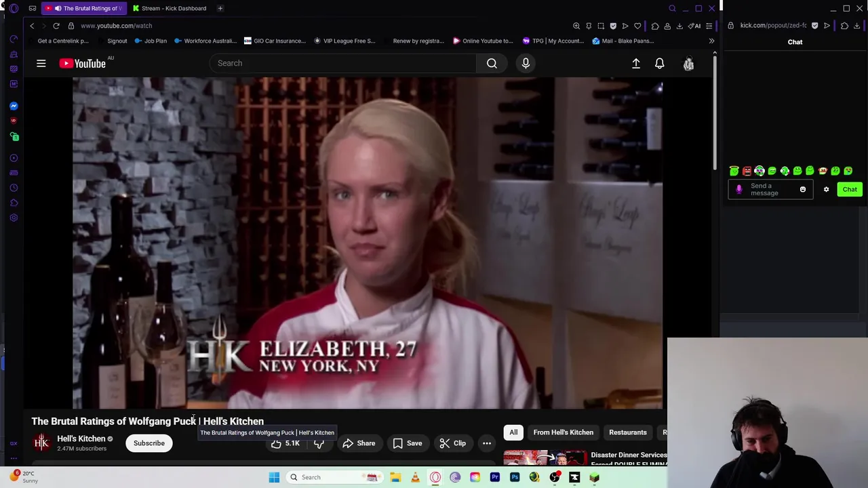Open the sidebar player icon
868x488 pixels.
[14, 158]
